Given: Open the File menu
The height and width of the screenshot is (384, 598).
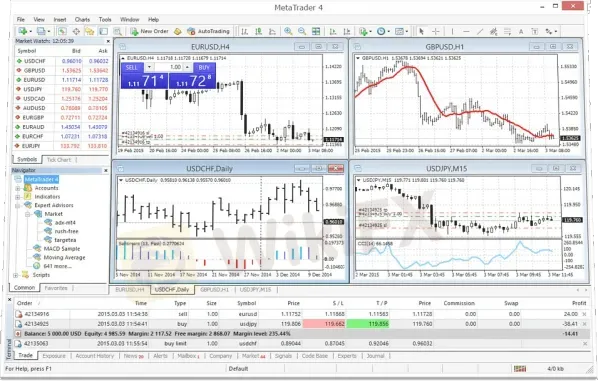Looking at the screenshot, I should click(21, 19).
